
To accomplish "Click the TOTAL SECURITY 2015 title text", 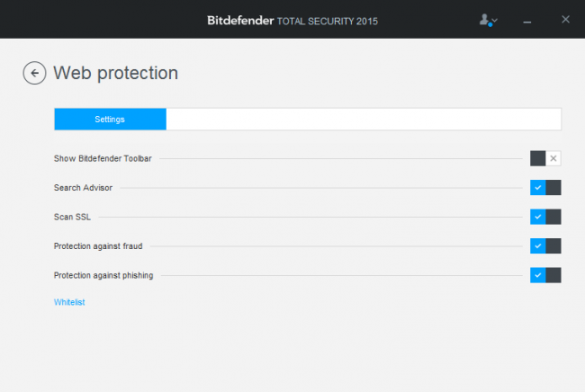I will (x=327, y=20).
